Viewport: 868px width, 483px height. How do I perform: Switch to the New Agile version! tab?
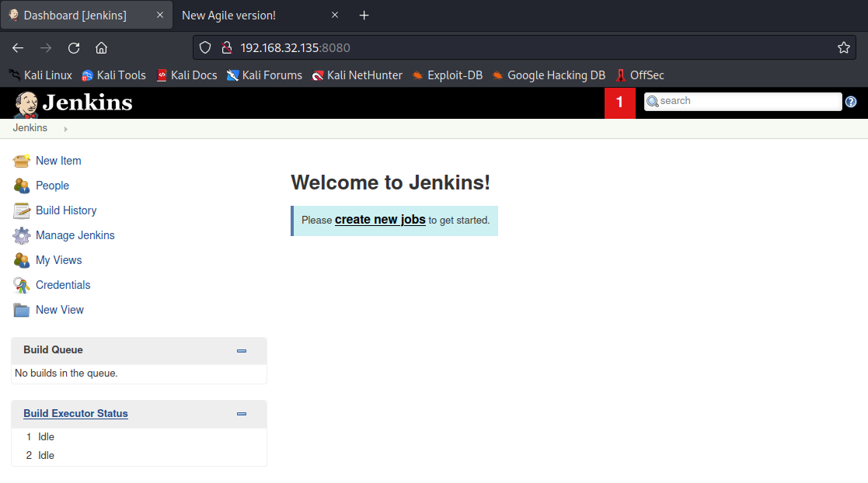click(x=258, y=16)
